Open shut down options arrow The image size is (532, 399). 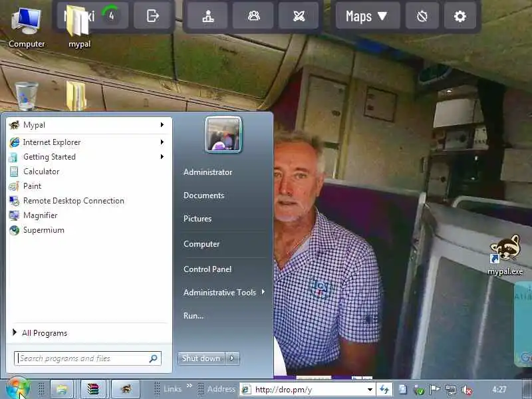[x=232, y=358]
